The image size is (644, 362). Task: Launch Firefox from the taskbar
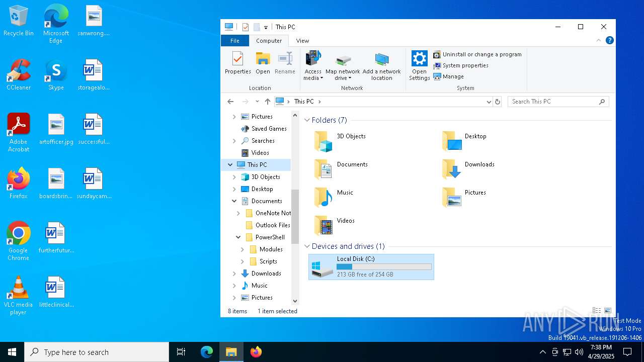[256, 352]
